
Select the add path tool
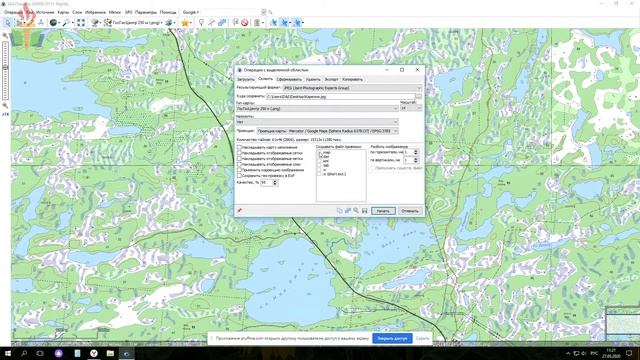211,23
